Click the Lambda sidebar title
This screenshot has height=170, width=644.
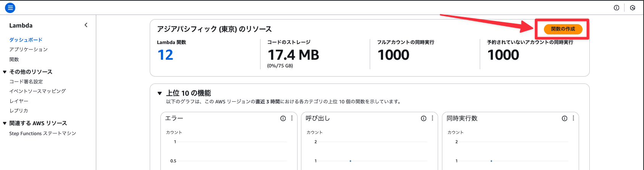coord(21,25)
